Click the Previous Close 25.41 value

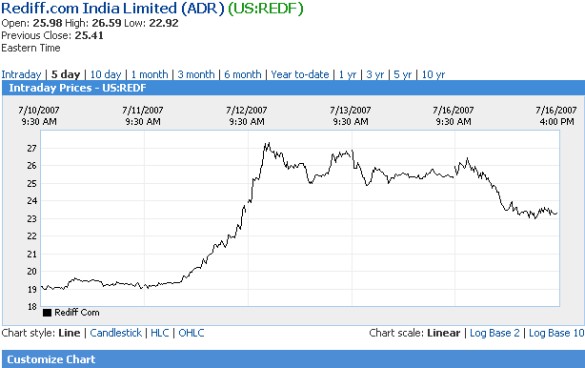click(89, 35)
